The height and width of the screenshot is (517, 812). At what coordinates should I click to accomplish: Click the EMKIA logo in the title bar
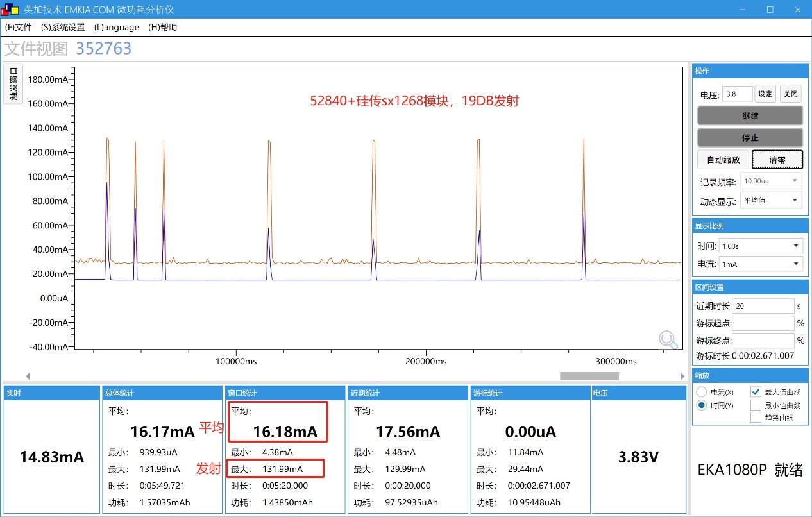(9, 9)
